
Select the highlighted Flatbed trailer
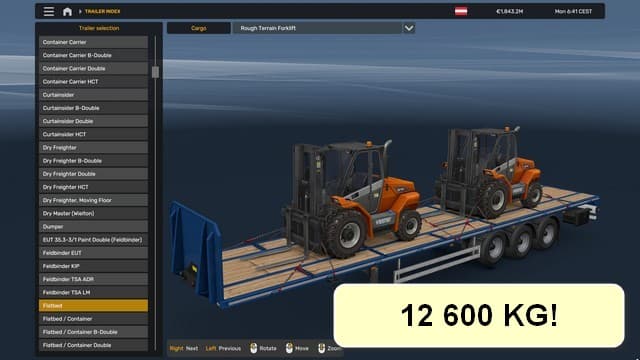click(93, 305)
